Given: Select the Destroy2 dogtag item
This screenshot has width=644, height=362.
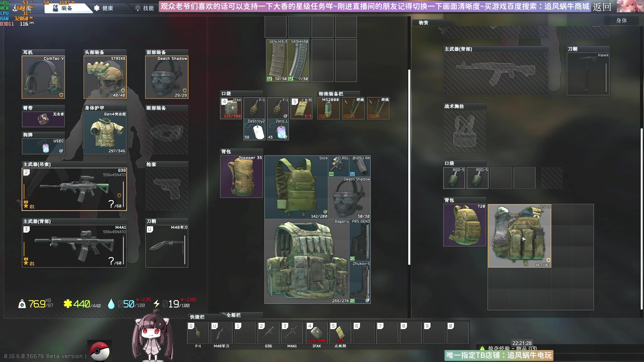Looking at the screenshot, I should [254, 129].
